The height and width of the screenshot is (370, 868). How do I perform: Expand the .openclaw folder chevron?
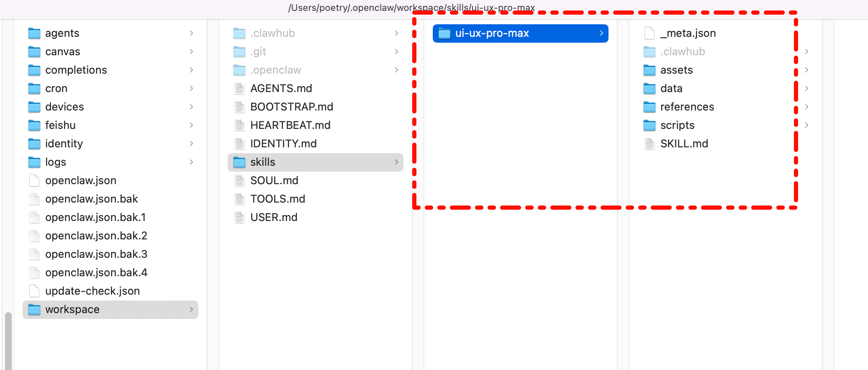coord(396,70)
